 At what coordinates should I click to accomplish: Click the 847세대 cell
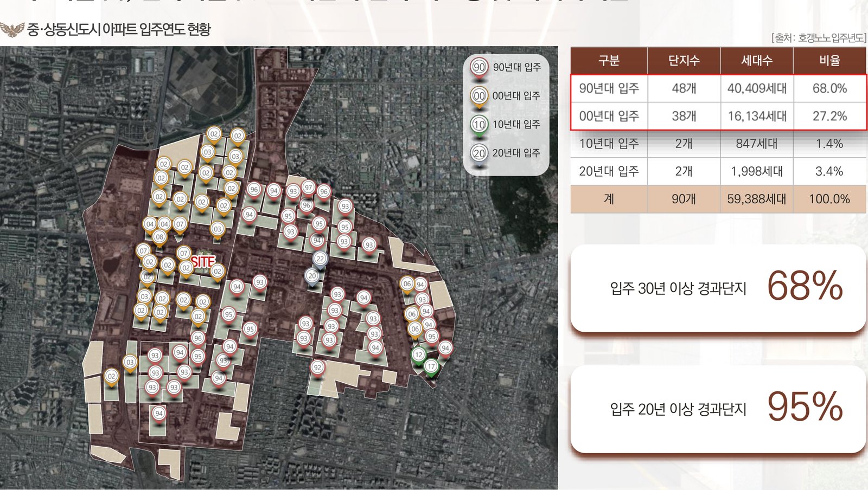(757, 144)
